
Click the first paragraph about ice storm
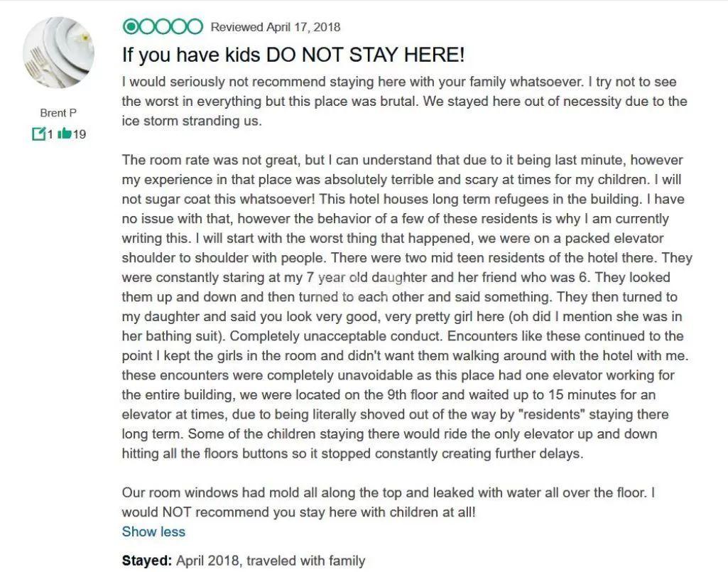(404, 101)
